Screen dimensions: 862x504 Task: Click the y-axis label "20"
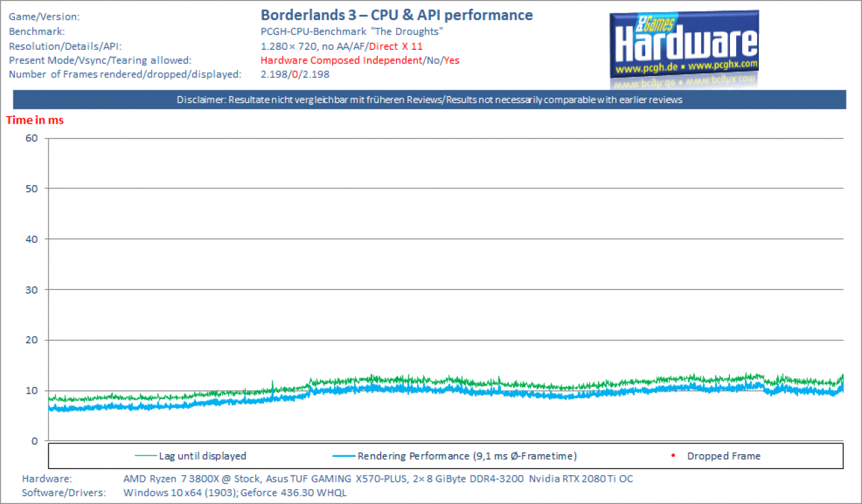click(32, 340)
